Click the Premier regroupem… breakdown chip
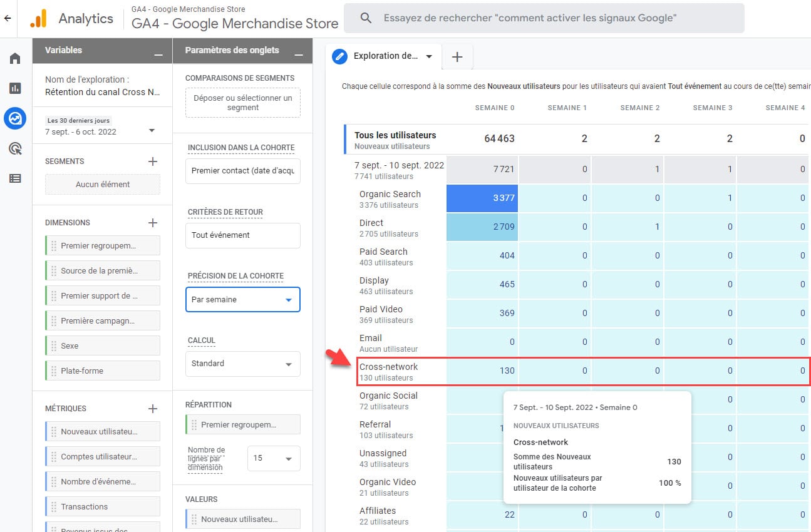Image resolution: width=811 pixels, height=532 pixels. 243,424
